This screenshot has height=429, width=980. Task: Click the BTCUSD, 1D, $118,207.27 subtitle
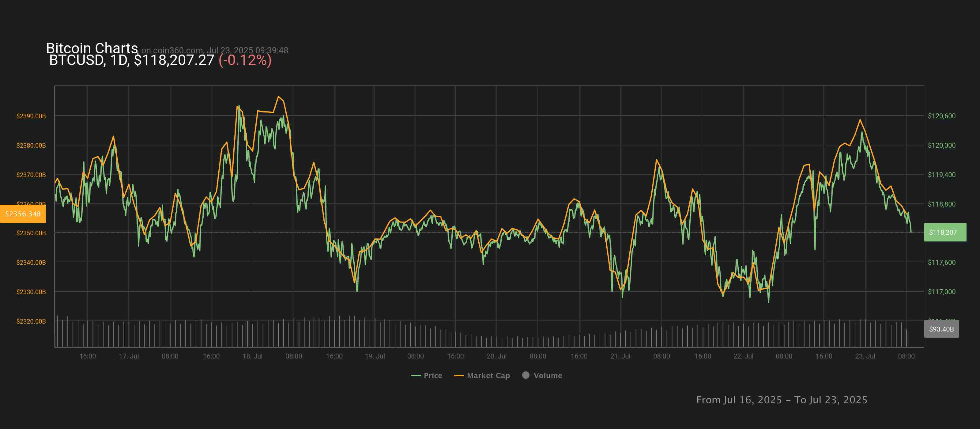point(132,60)
